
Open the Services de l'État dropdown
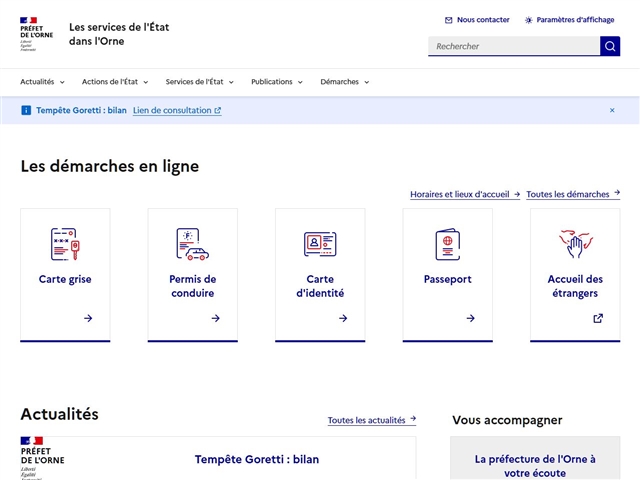tap(201, 82)
